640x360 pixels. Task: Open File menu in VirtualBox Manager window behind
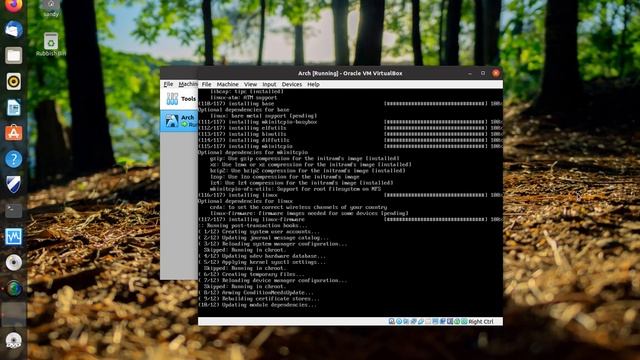(168, 84)
